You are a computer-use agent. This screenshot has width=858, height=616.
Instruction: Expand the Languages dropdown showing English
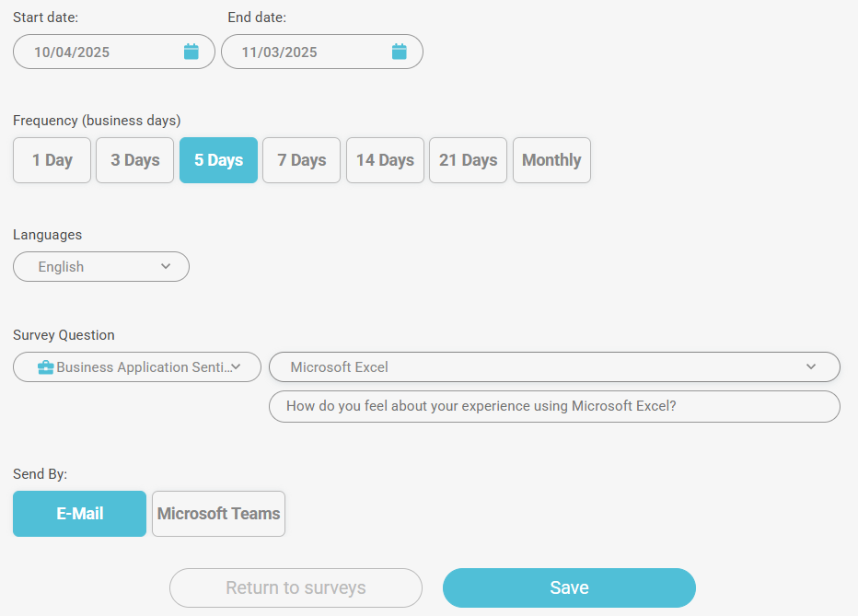[x=101, y=267]
